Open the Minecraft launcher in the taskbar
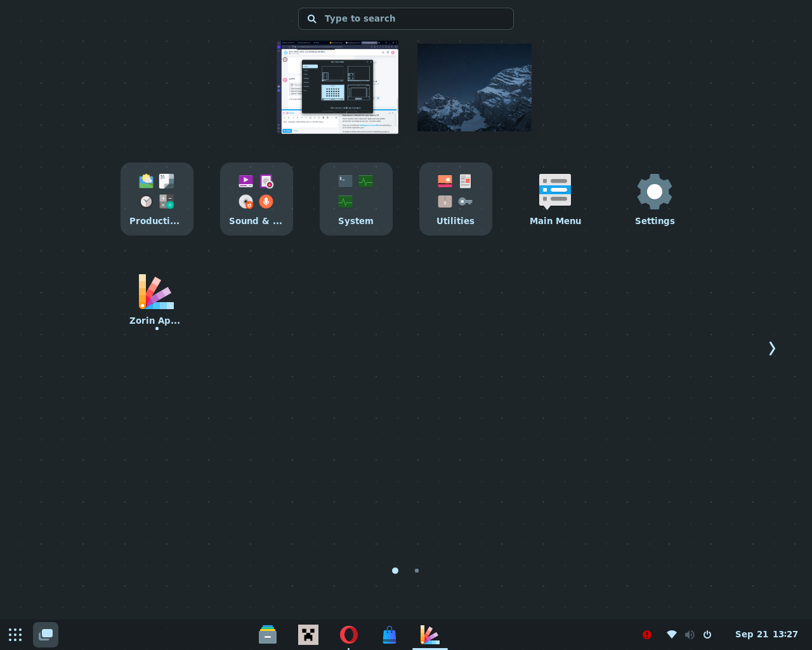This screenshot has height=650, width=812. coord(308,635)
